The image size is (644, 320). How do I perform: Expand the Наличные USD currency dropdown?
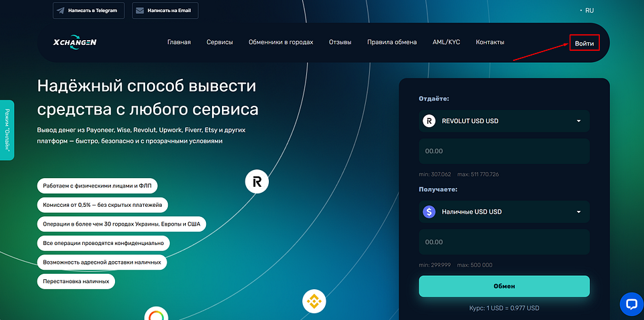click(578, 212)
